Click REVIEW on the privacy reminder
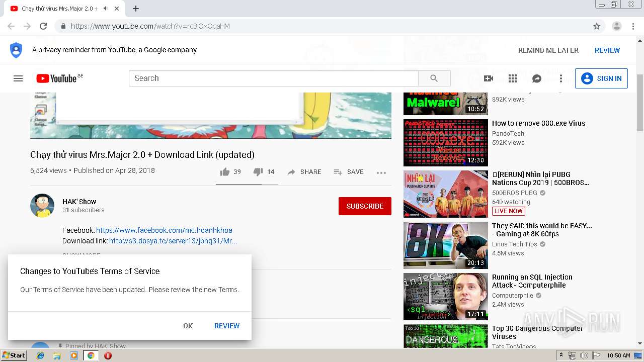This screenshot has width=644, height=362. pyautogui.click(x=607, y=50)
